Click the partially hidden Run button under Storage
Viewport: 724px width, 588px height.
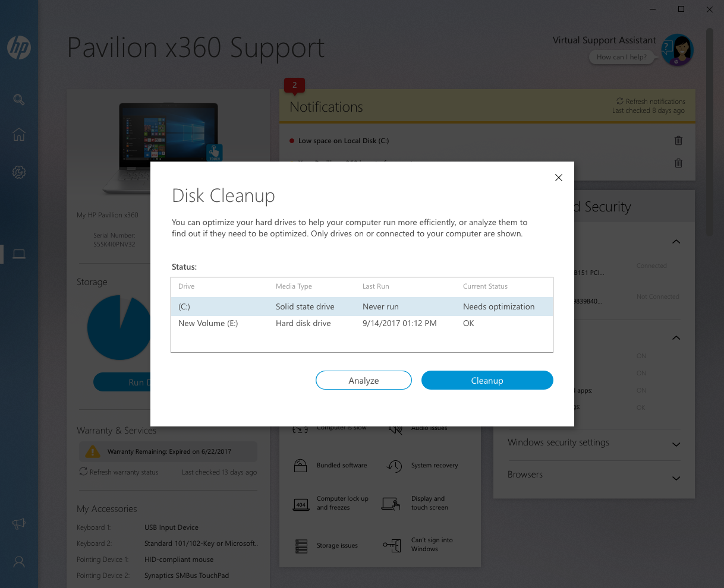click(122, 382)
